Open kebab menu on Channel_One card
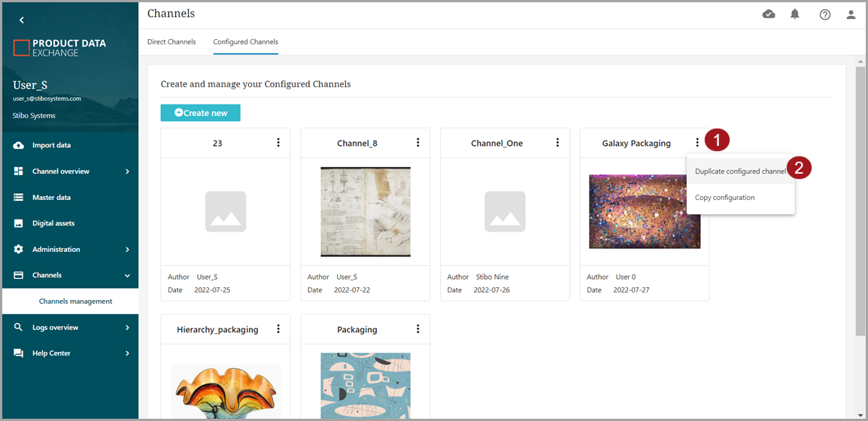The width and height of the screenshot is (868, 421). pyautogui.click(x=557, y=143)
